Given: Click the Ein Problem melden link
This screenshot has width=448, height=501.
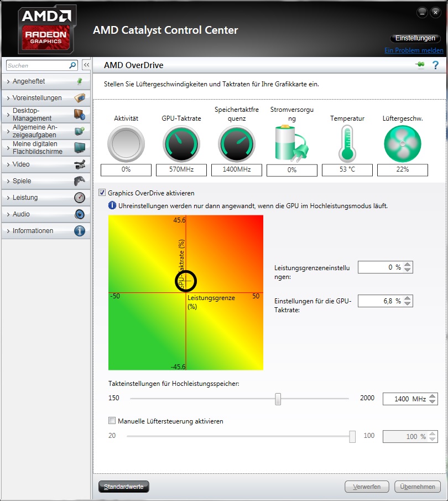Looking at the screenshot, I should click(414, 50).
